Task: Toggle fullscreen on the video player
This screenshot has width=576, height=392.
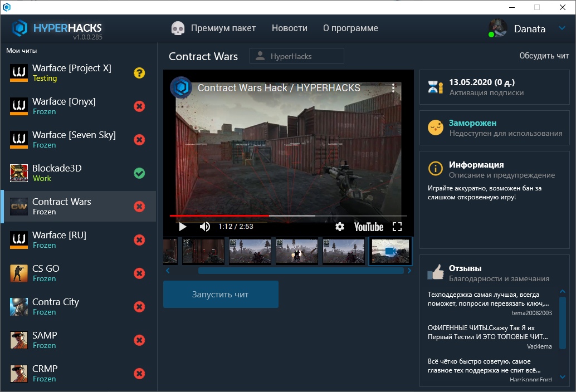Action: coord(397,227)
